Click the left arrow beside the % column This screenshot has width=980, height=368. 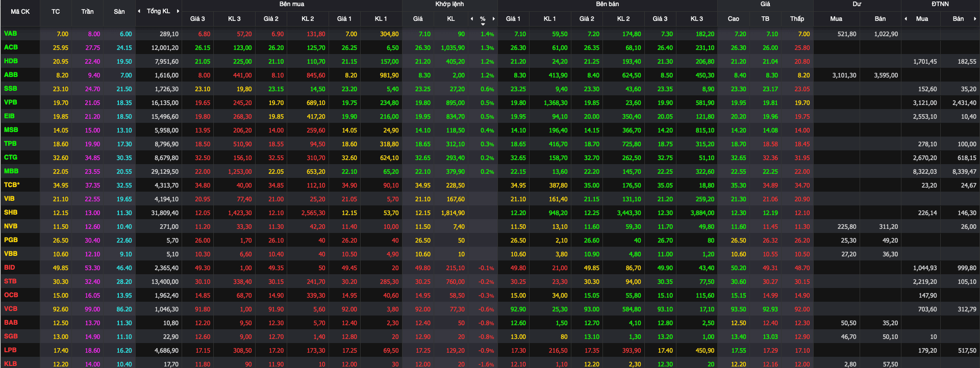pos(471,19)
